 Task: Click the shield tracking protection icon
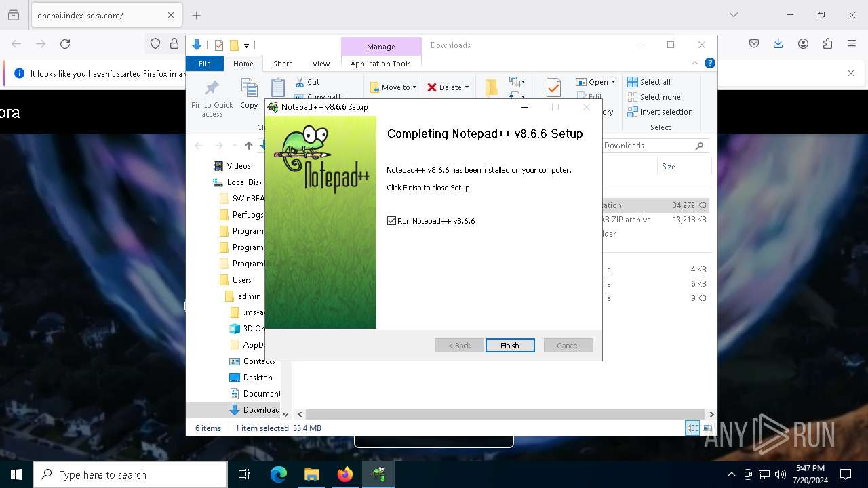pyautogui.click(x=155, y=44)
